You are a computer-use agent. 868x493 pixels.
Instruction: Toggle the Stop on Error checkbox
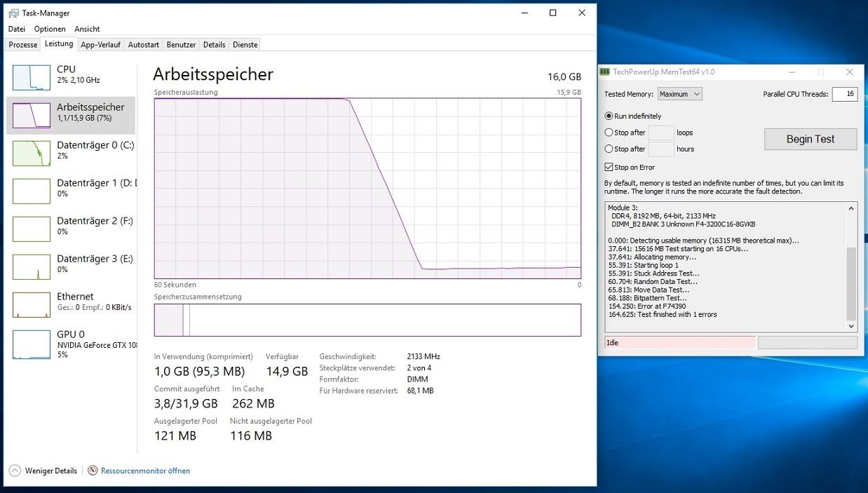[x=609, y=167]
